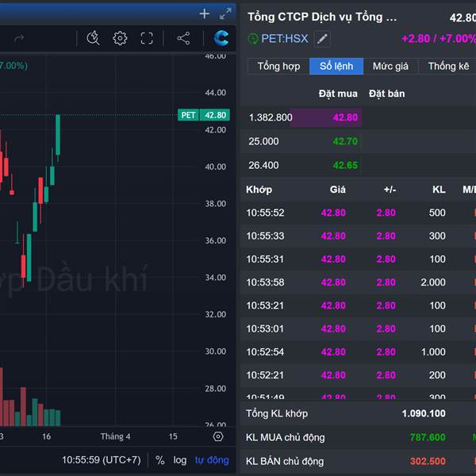
Task: Open price axis settings hexagon icon
Action: (x=218, y=436)
